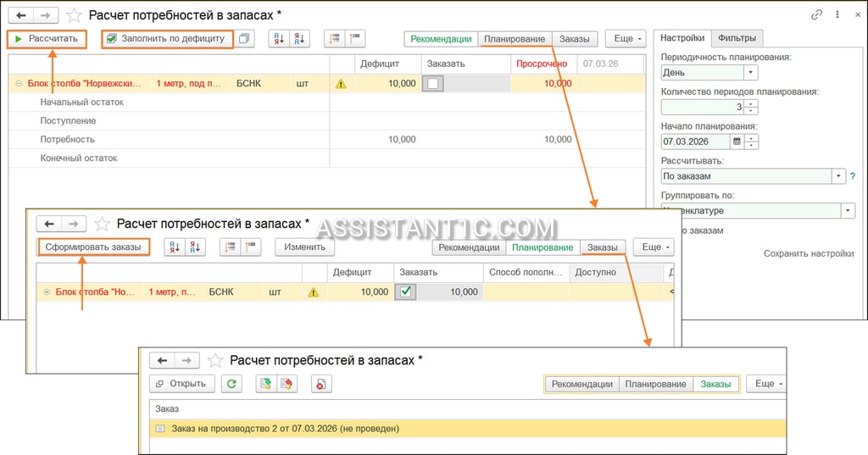Tick the Заказать checkbox in the Блок столба "Норвежски… row
Viewport: 868px width, 455px height.
click(433, 84)
